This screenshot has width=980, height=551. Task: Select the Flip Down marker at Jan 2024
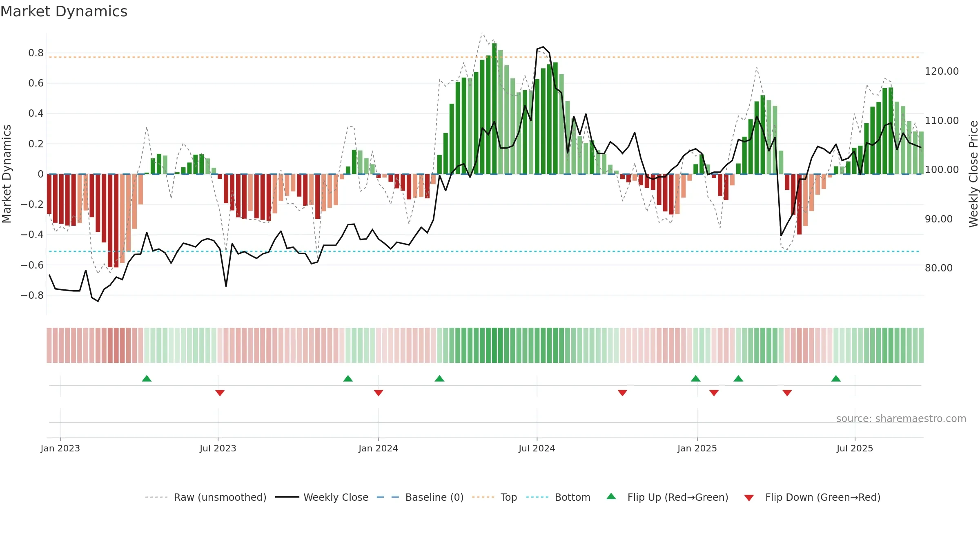tap(379, 393)
